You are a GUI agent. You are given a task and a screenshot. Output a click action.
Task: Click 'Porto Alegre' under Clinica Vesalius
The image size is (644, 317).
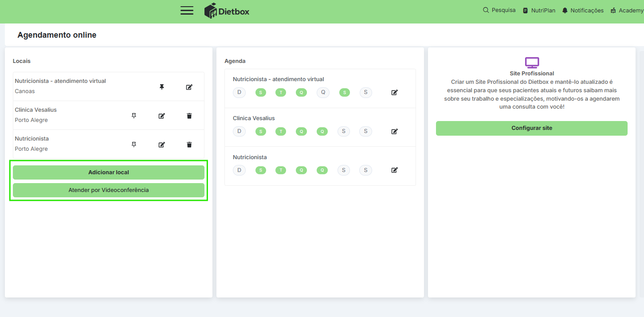pyautogui.click(x=31, y=120)
